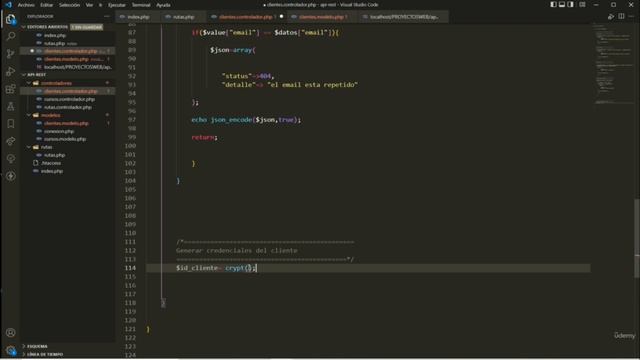The height and width of the screenshot is (360, 640).
Task: Open the Archivo menu
Action: click(26, 5)
